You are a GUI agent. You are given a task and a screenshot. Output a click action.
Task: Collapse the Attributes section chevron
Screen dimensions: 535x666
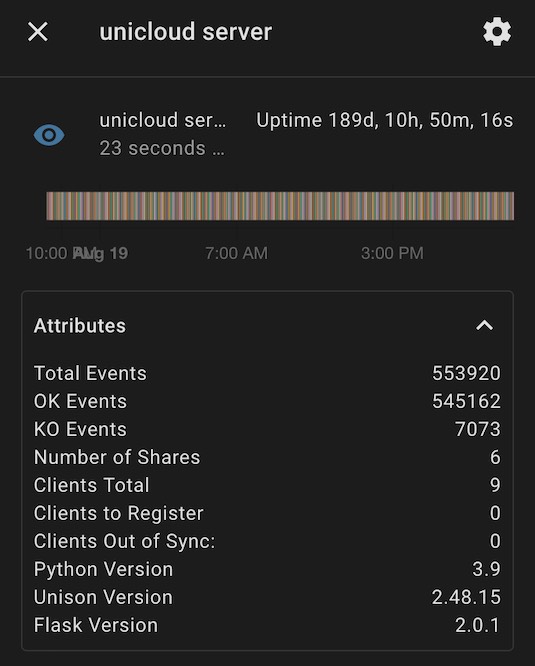click(484, 326)
